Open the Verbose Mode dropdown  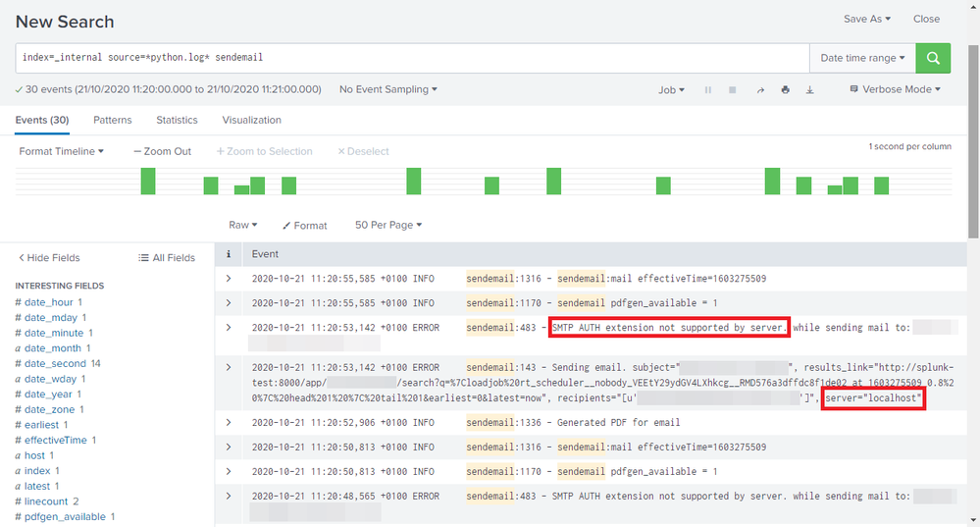click(x=895, y=89)
